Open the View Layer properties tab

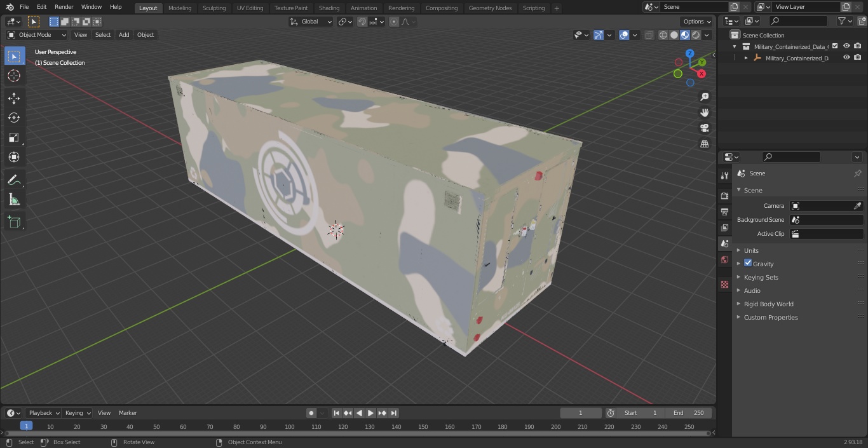[x=724, y=227]
